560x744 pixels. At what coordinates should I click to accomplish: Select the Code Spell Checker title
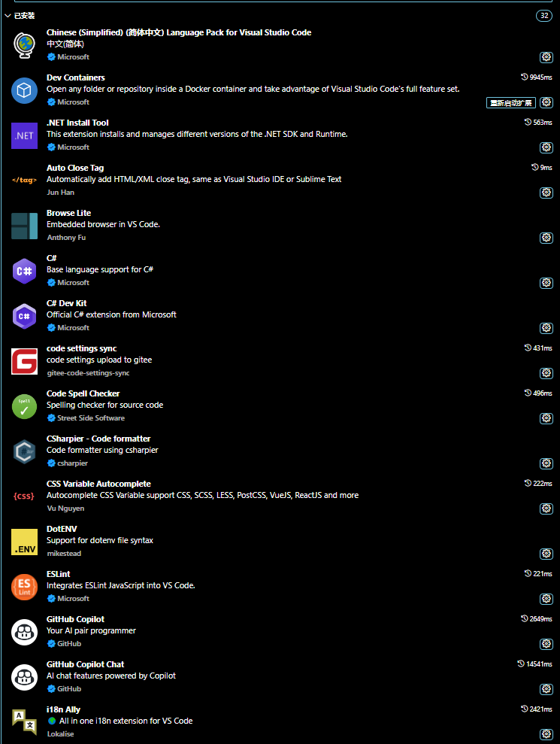[x=83, y=393]
